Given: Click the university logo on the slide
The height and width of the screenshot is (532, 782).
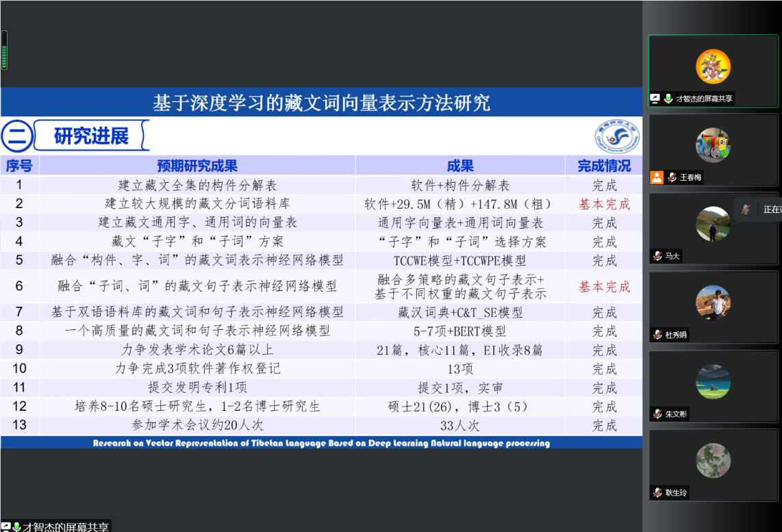Looking at the screenshot, I should [x=616, y=137].
